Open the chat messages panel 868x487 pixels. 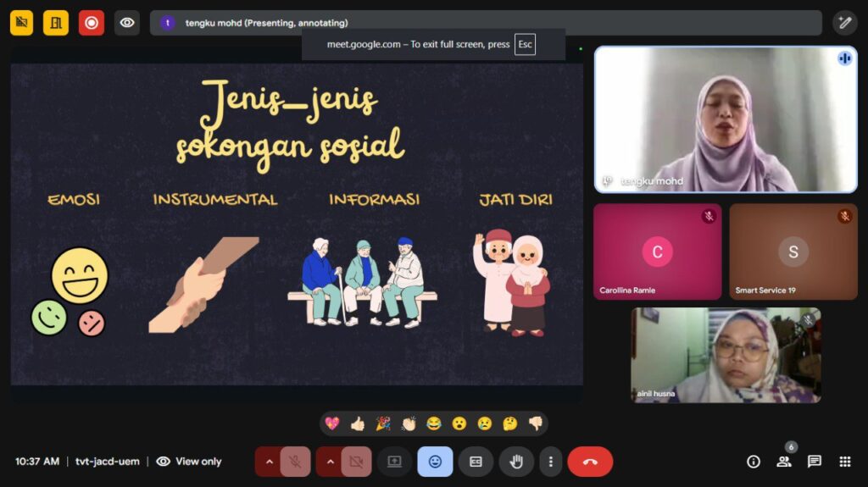coord(815,462)
